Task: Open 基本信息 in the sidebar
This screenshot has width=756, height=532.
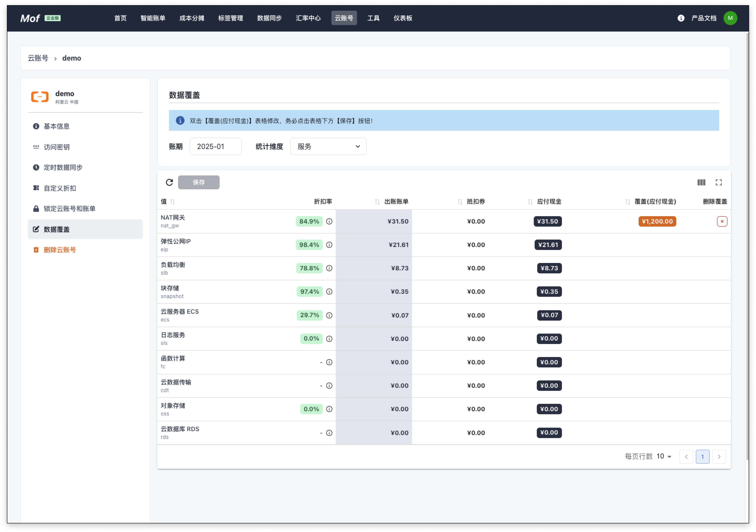Action: pos(85,126)
